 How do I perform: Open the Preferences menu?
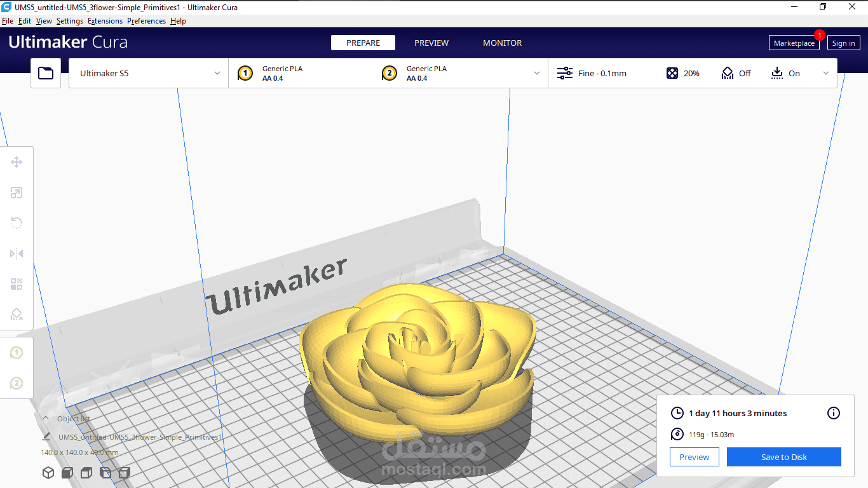click(146, 21)
